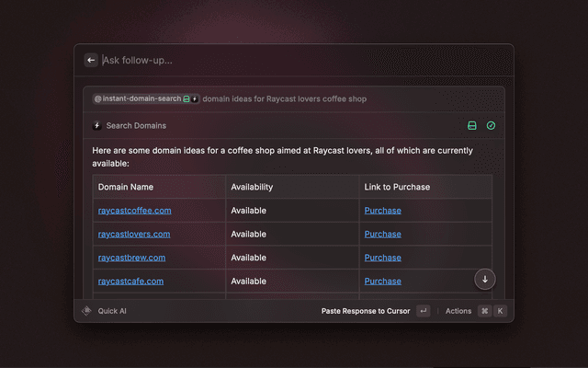588x368 pixels.
Task: Click Purchase link for raycastcoffee.com
Action: click(382, 211)
